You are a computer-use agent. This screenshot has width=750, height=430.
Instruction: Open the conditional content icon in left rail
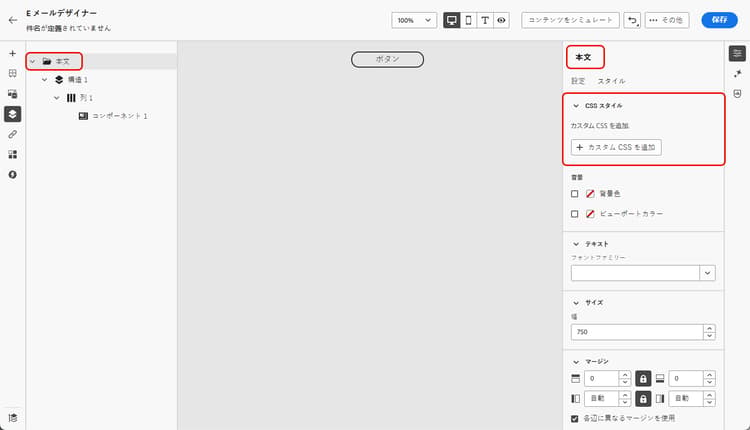tap(13, 154)
